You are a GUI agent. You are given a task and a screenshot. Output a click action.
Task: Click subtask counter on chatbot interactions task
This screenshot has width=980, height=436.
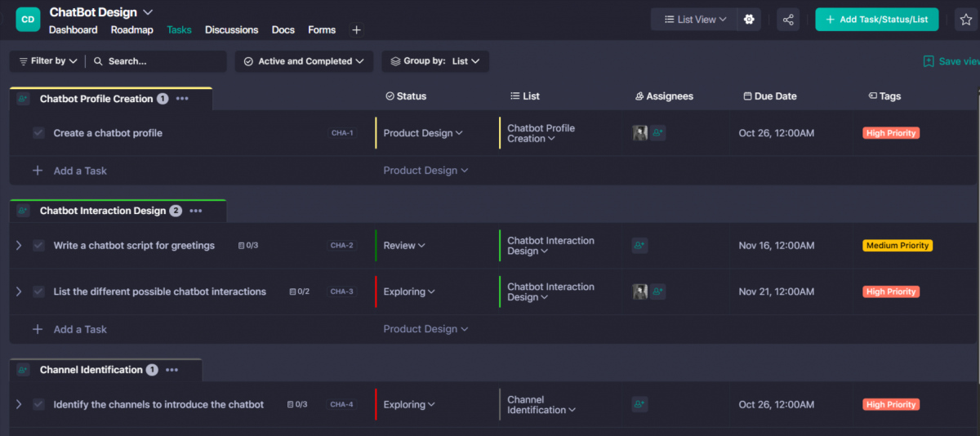pos(299,291)
